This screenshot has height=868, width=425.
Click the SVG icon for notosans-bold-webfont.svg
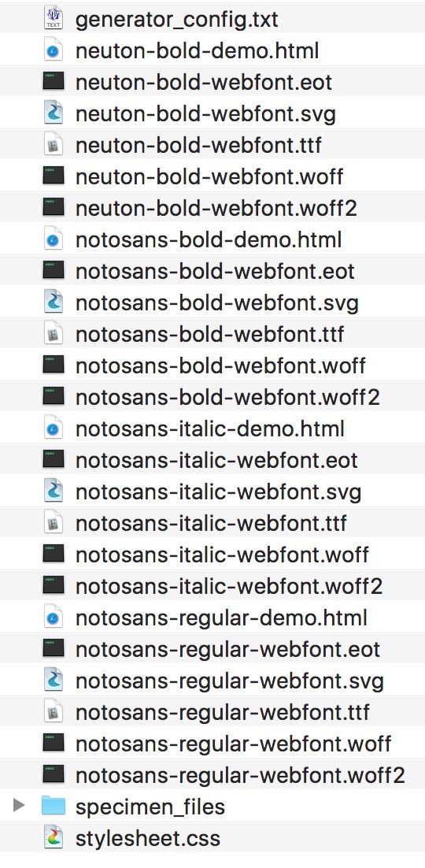click(54, 302)
